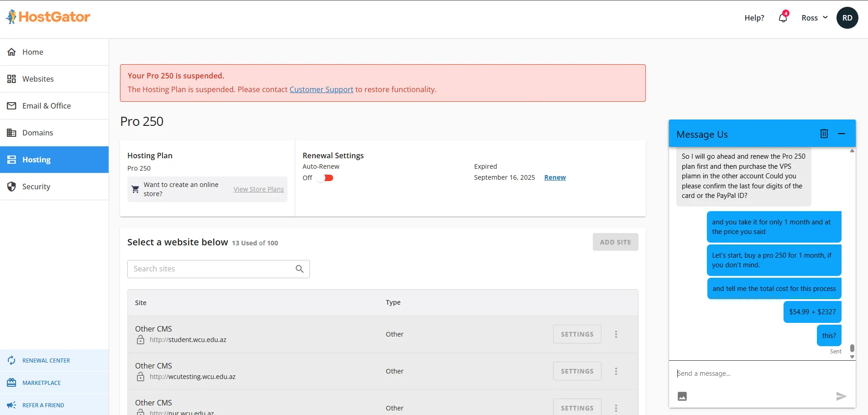Viewport: 868px width, 415px height.
Task: Open the Renewal Center link
Action: click(46, 361)
